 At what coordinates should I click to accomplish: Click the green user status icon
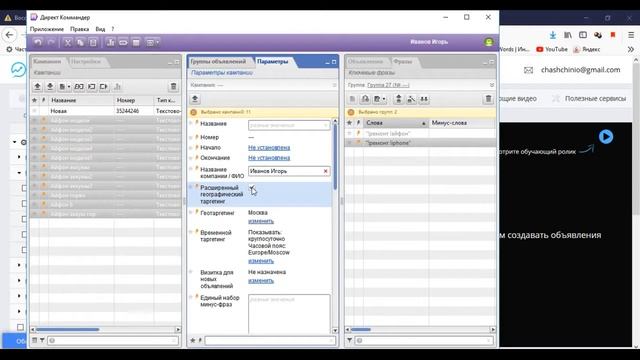tap(489, 42)
